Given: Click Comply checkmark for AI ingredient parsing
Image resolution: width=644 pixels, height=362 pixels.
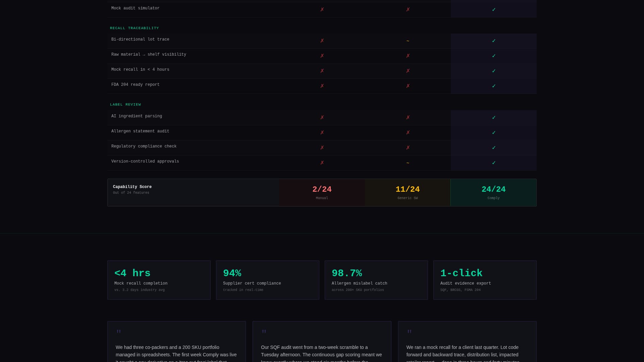Looking at the screenshot, I should [494, 118].
